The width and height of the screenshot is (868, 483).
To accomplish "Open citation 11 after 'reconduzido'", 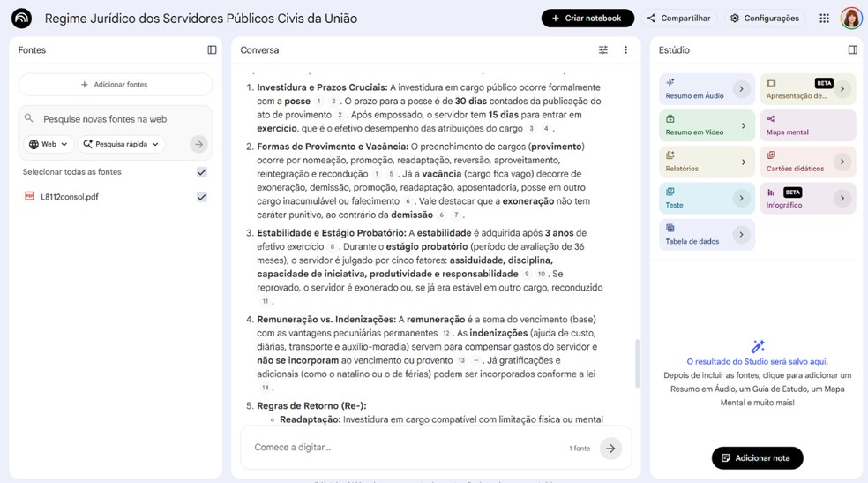I will 266,301.
